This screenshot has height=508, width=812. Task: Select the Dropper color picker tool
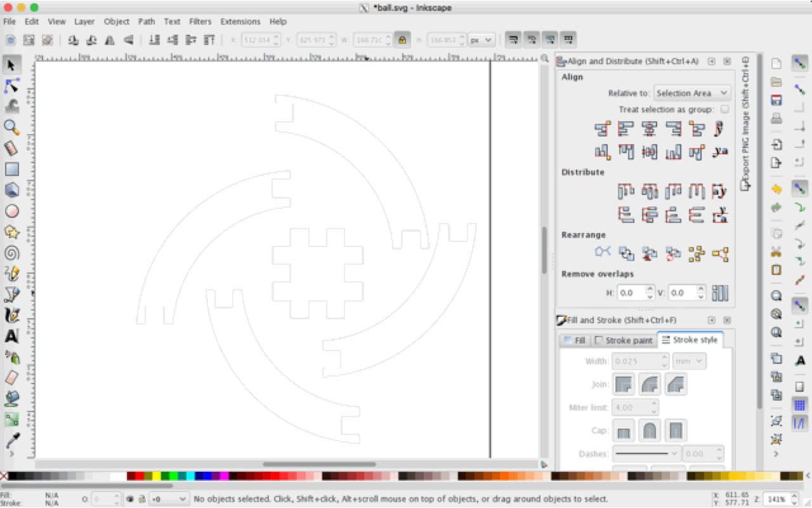[11, 439]
